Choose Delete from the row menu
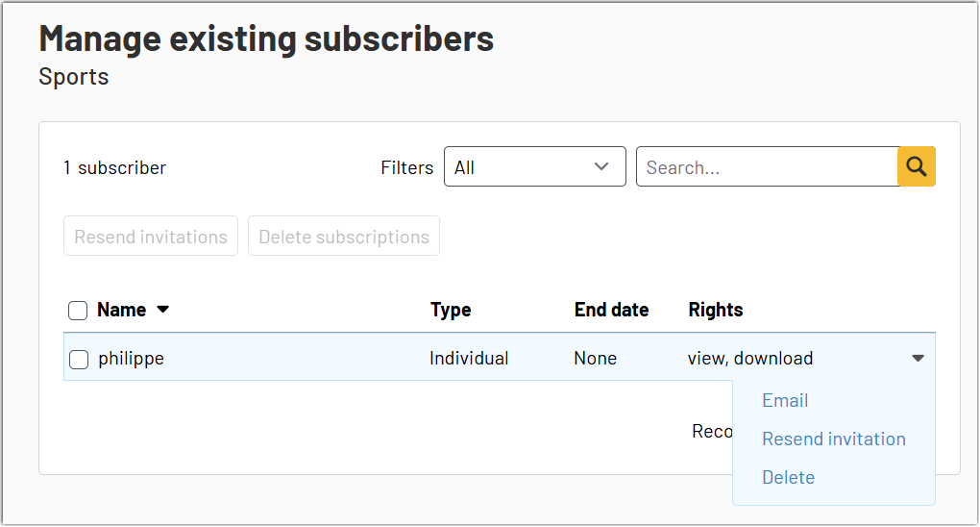Image resolution: width=980 pixels, height=527 pixels. [x=788, y=478]
